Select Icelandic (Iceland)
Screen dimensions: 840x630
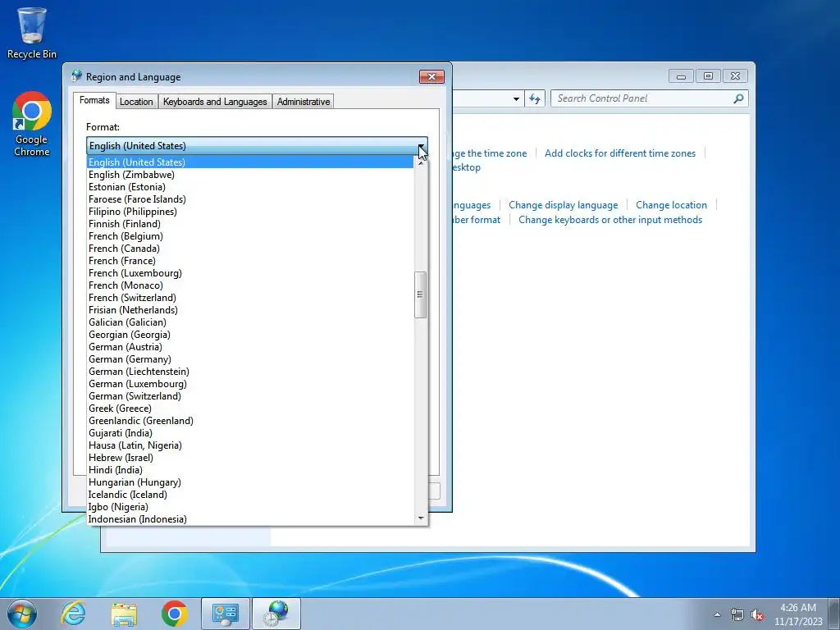(250, 495)
